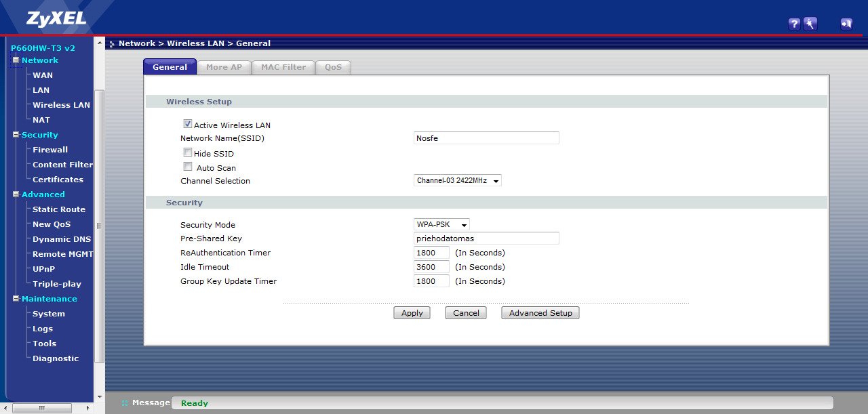Screen dimensions: 868x414
Task: Switch to the General tab
Action: click(x=170, y=67)
